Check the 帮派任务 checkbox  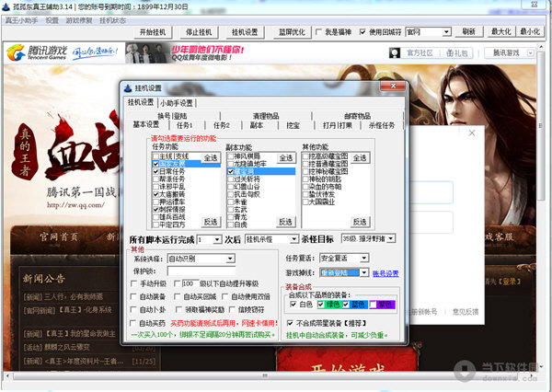pyautogui.click(x=155, y=179)
